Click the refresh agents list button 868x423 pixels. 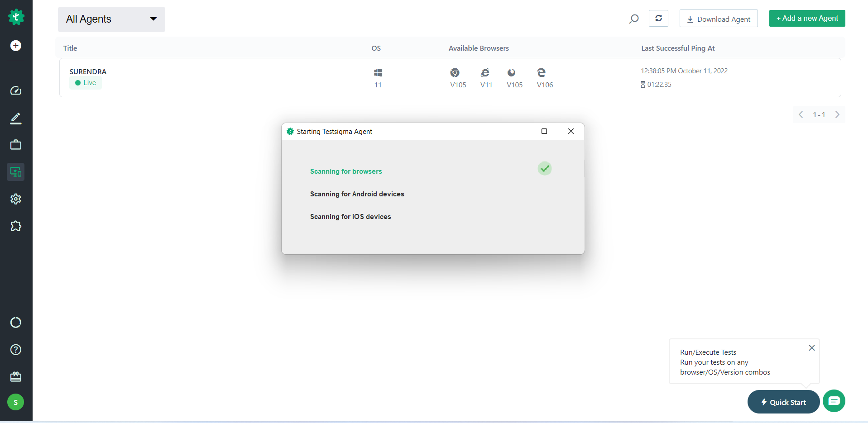(x=658, y=18)
